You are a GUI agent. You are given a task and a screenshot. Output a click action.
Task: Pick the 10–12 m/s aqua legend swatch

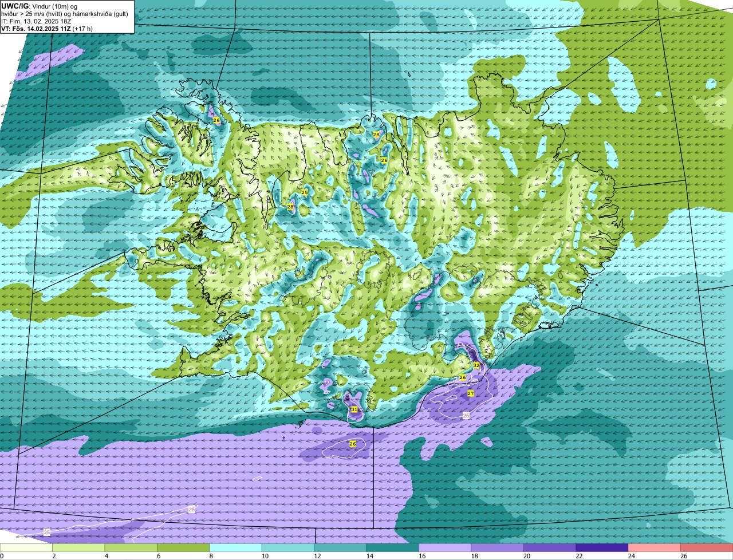[x=288, y=547]
